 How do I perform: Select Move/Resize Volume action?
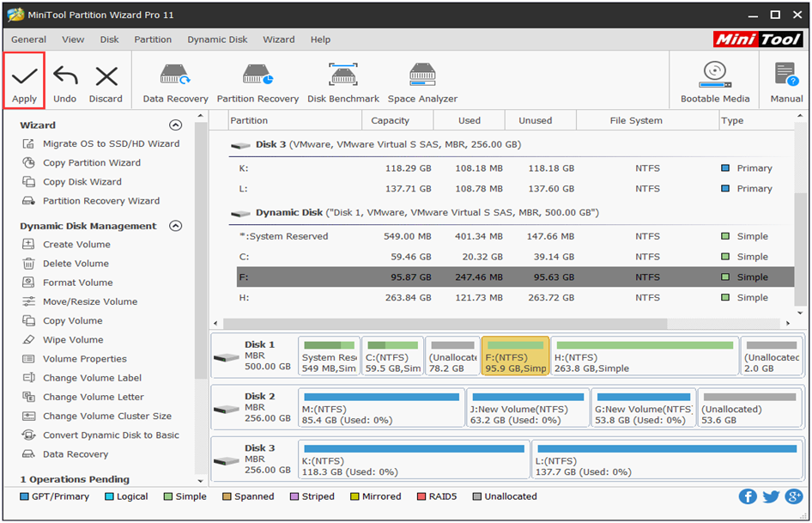80,302
